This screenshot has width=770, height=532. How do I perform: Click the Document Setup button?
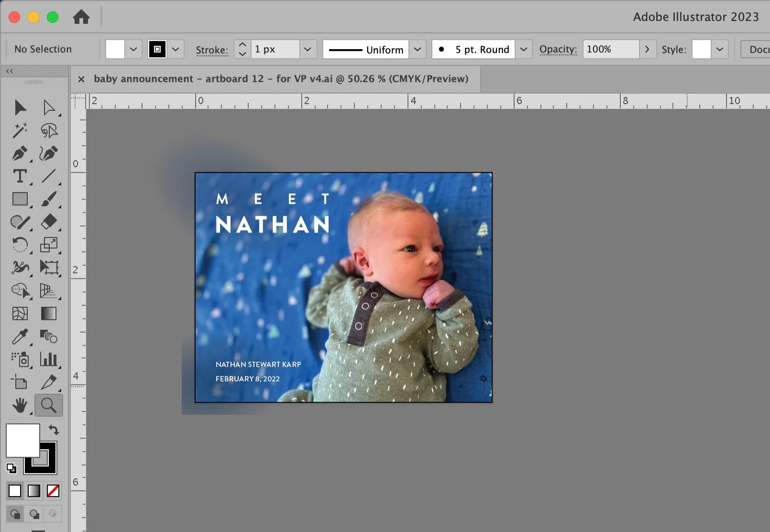click(756, 49)
